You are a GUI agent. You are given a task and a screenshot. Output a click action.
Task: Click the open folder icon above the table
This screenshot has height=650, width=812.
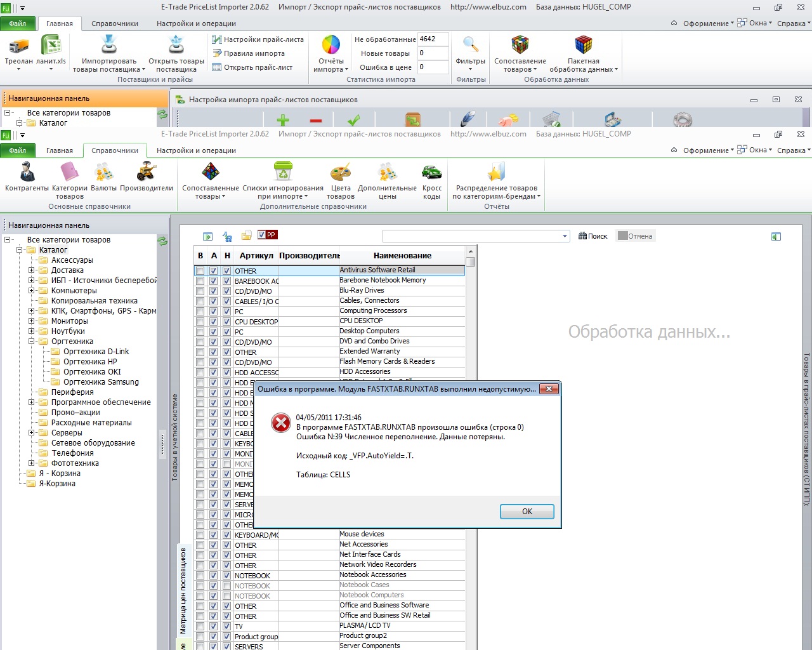(x=246, y=236)
